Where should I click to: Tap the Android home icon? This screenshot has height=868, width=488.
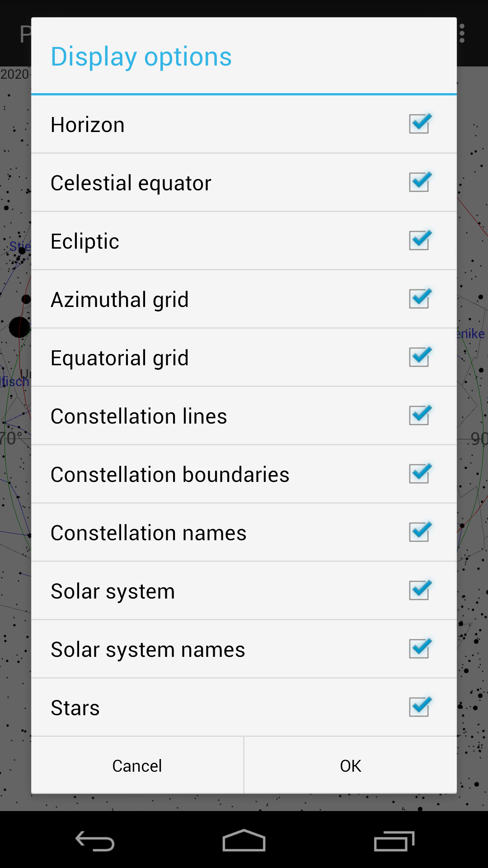pyautogui.click(x=244, y=841)
